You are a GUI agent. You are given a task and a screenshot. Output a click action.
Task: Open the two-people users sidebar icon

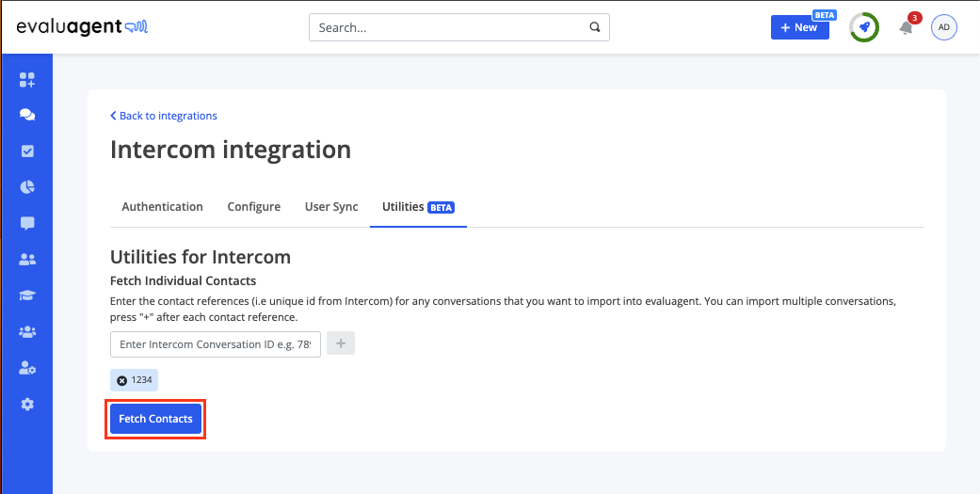(27, 260)
